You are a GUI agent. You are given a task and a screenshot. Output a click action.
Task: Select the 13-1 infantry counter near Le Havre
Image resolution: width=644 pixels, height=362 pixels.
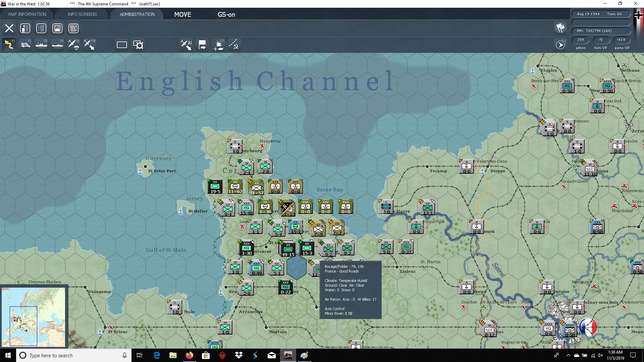[428, 207]
